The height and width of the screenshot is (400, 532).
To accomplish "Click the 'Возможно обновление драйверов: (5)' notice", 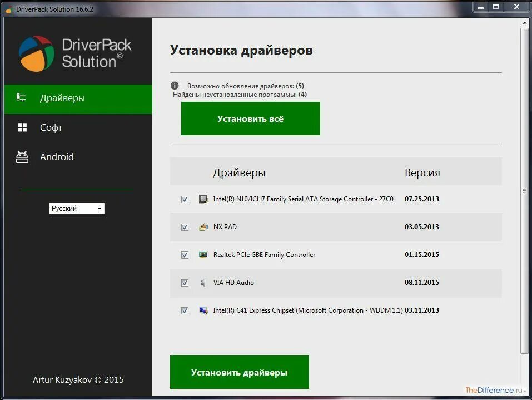I will pos(246,86).
